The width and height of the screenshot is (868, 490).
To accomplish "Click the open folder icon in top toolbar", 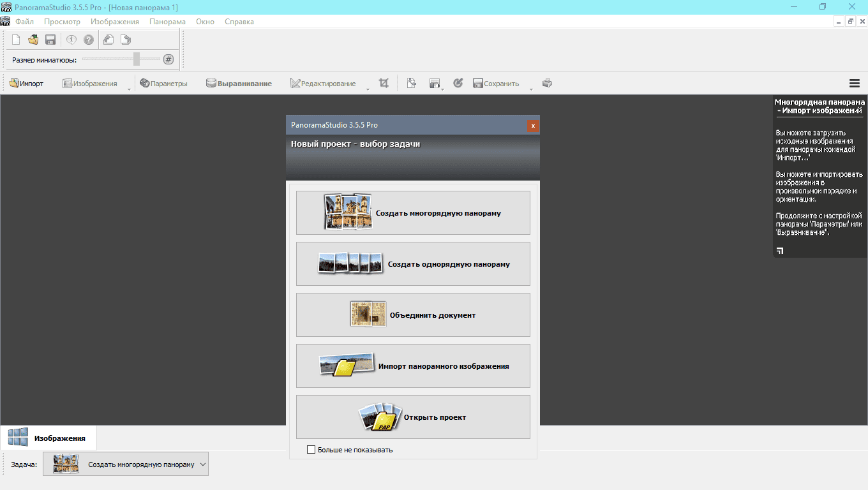I will pos(33,40).
